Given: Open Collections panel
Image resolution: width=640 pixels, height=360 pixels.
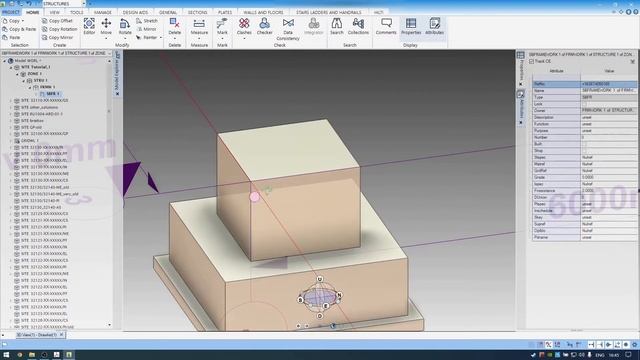Looking at the screenshot, I should point(358,27).
